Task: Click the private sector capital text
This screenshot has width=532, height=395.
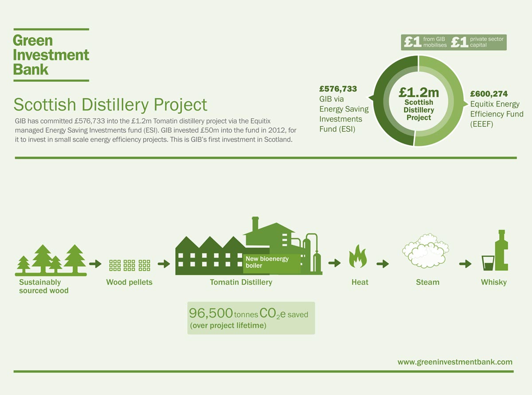Action: pyautogui.click(x=487, y=42)
